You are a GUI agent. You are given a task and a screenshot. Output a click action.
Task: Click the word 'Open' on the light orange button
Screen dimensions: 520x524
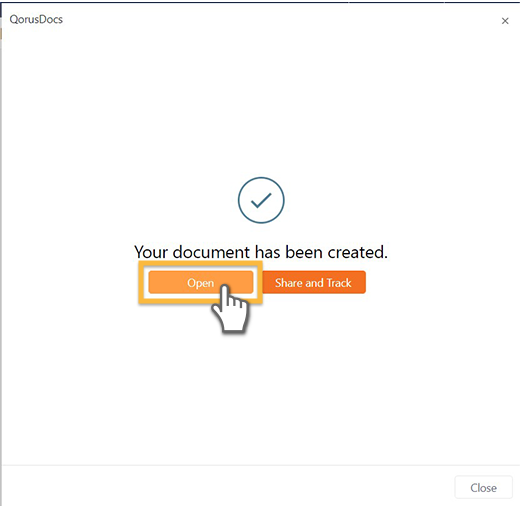pos(201,283)
